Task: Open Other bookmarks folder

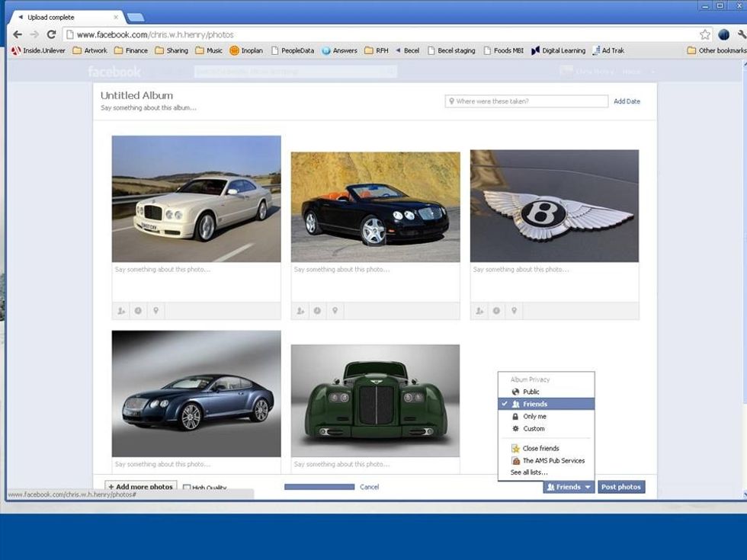Action: coord(717,50)
